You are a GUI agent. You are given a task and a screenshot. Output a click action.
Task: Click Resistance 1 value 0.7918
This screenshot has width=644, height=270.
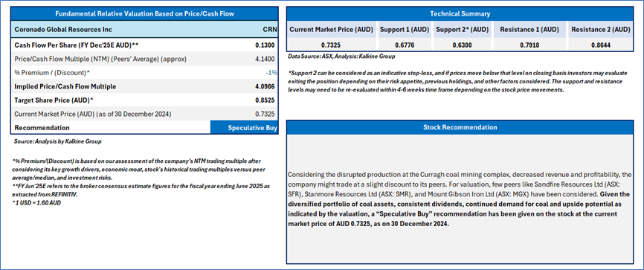[x=529, y=45]
